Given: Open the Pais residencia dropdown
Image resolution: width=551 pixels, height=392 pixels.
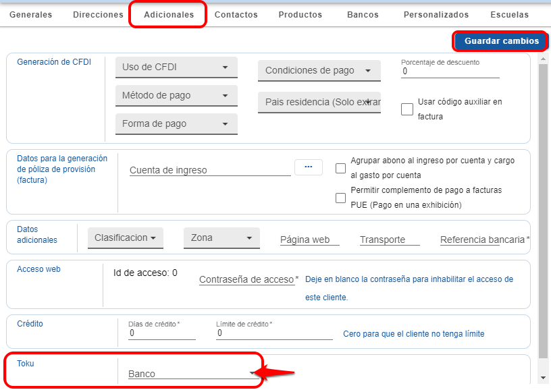Looking at the screenshot, I should [x=319, y=102].
